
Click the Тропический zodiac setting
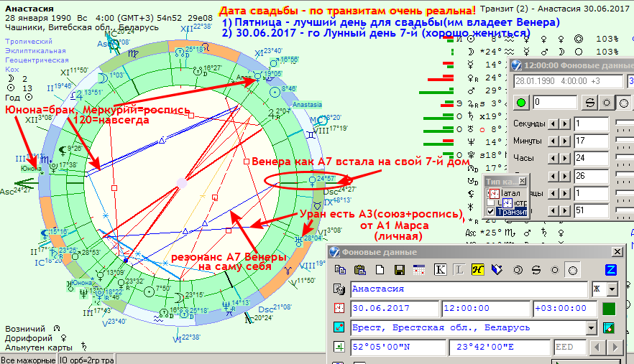tap(29, 41)
